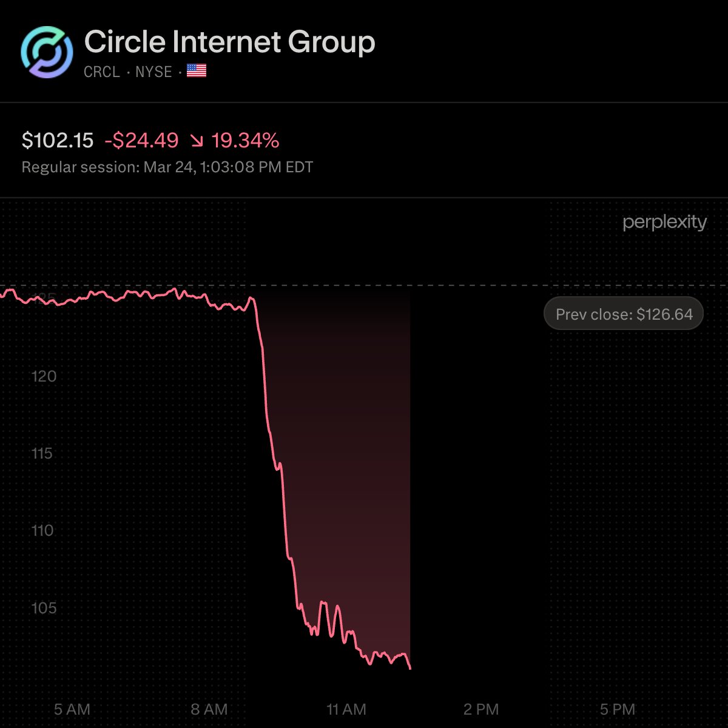Click the -$24.49 price change value

142,141
